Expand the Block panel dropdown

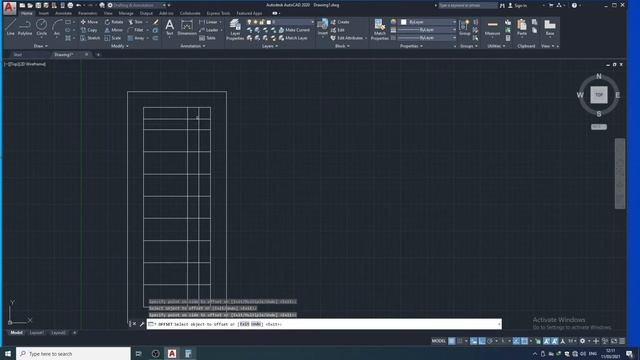pyautogui.click(x=342, y=46)
